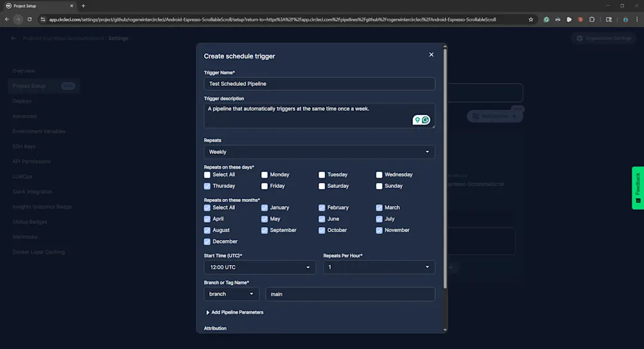Screen dimensions: 644x349
Task: Check the Saturday checkbox
Action: pos(322,186)
